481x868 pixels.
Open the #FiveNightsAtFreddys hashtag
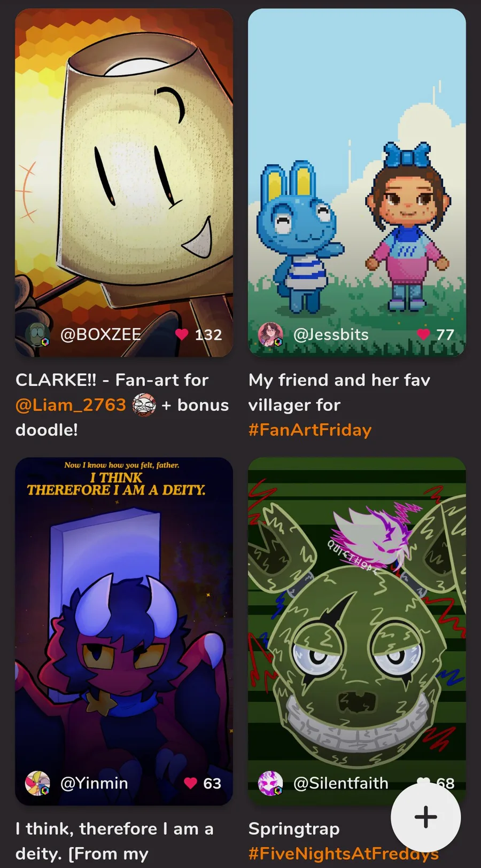(344, 854)
